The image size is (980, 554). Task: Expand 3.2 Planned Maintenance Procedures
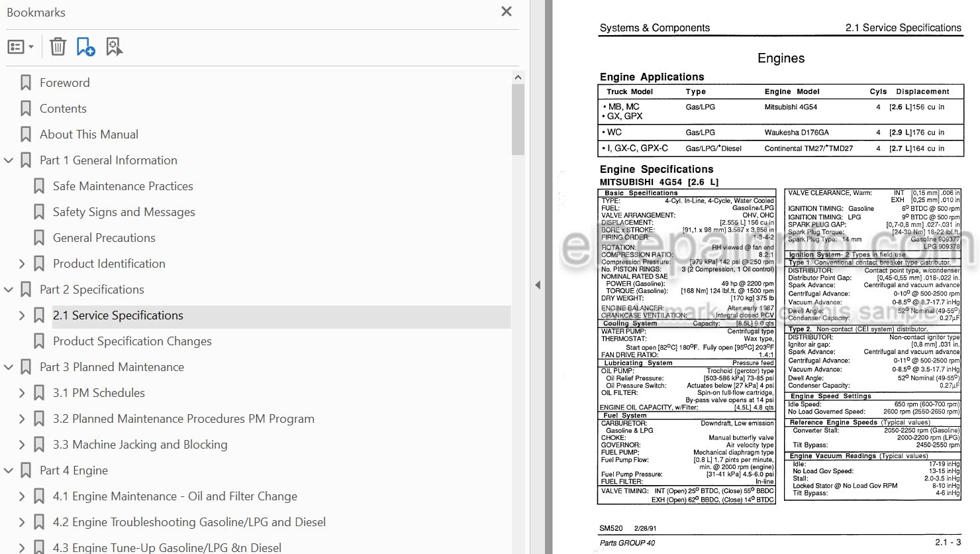22,419
